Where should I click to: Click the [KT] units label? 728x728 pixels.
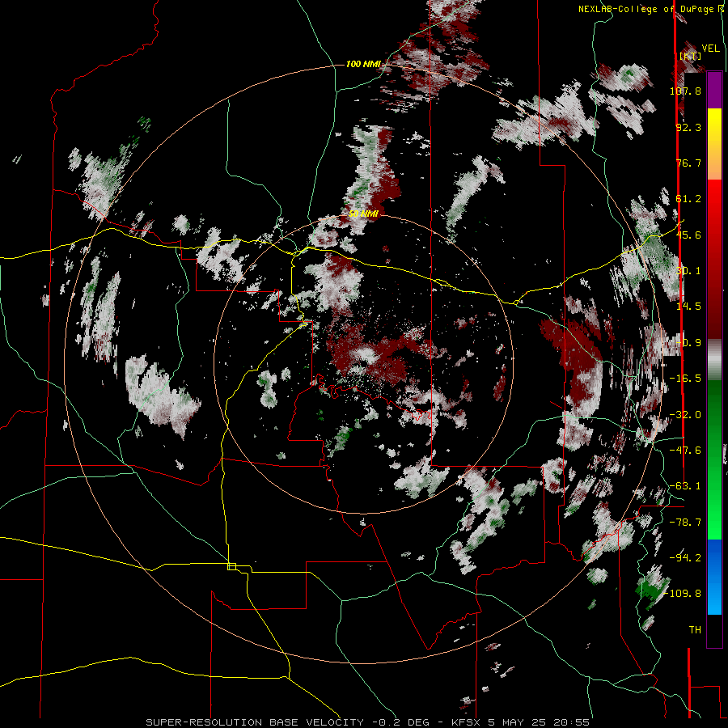[x=690, y=56]
